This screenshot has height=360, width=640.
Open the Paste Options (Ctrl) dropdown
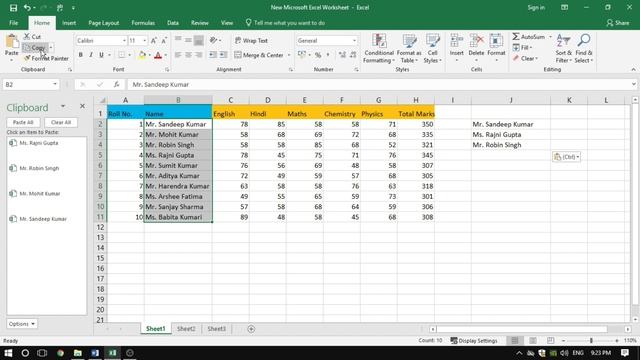pos(566,157)
